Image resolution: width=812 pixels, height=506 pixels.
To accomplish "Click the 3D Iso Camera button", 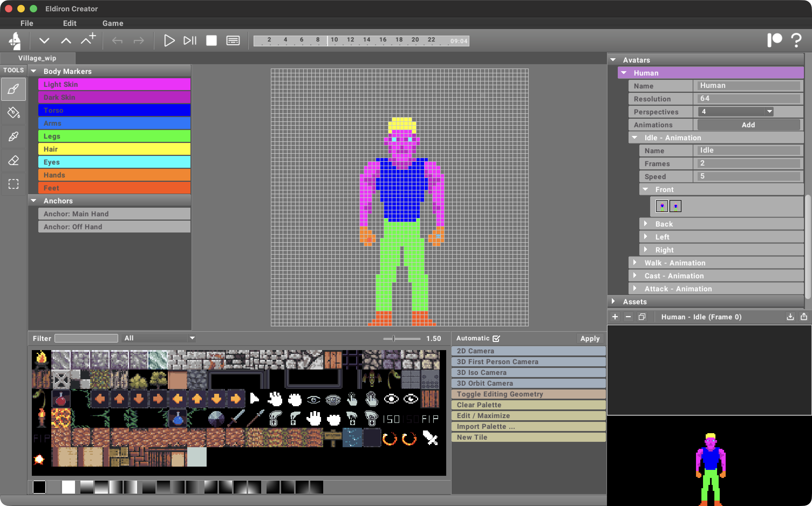I will [x=528, y=372].
